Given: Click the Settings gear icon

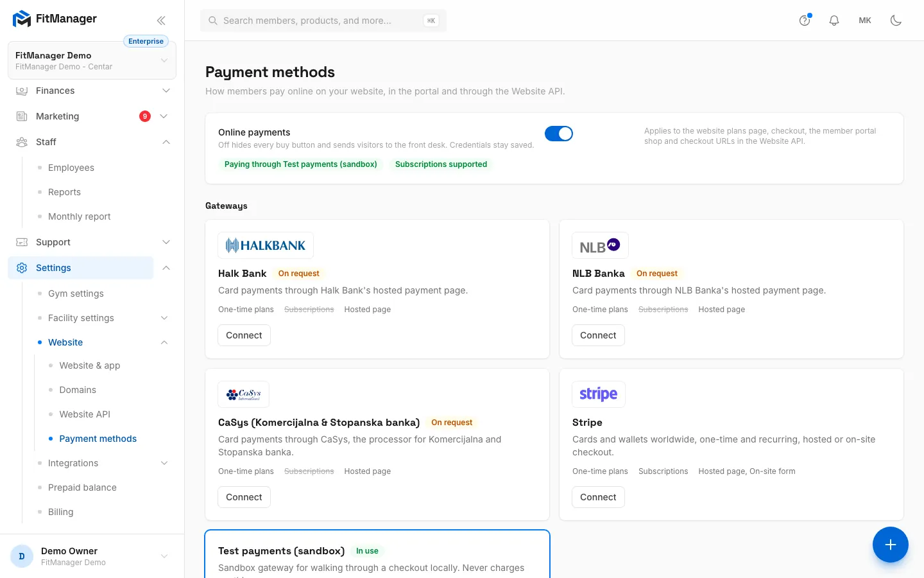Looking at the screenshot, I should [22, 268].
